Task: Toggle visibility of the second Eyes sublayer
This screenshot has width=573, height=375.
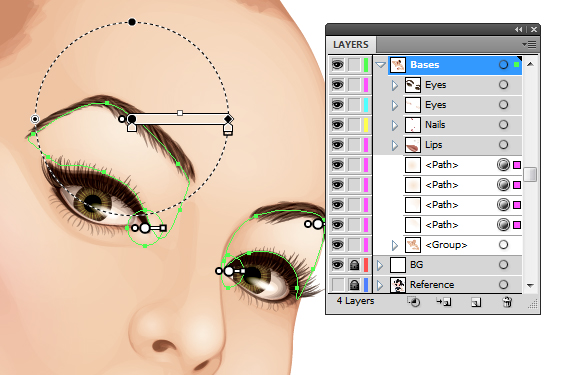Action: point(337,105)
